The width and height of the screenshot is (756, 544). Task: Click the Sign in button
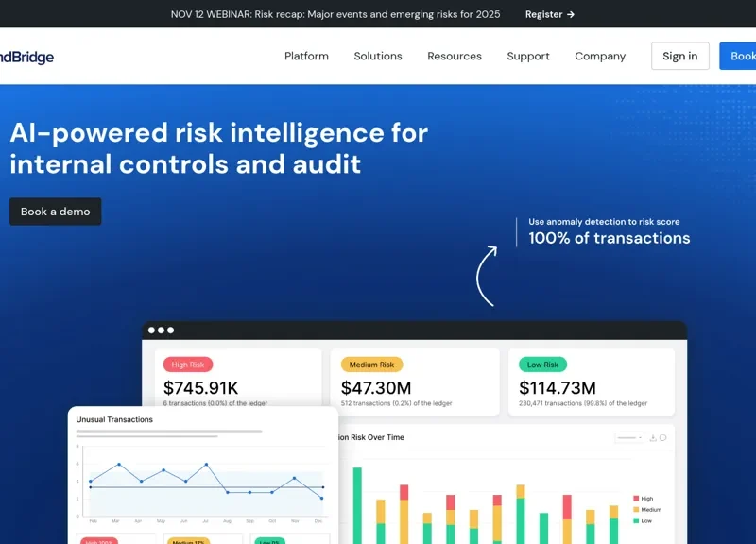pyautogui.click(x=680, y=56)
